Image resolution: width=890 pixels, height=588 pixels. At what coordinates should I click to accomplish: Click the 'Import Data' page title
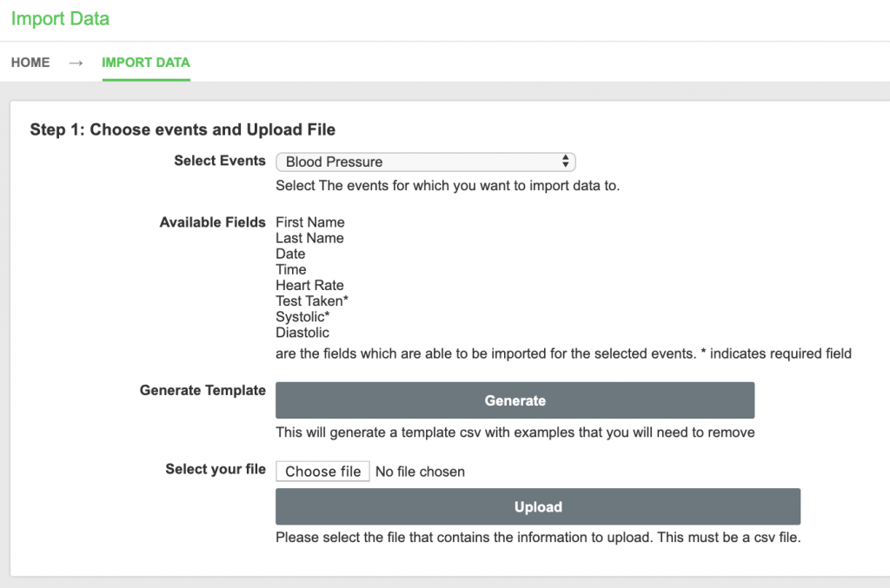[x=60, y=19]
